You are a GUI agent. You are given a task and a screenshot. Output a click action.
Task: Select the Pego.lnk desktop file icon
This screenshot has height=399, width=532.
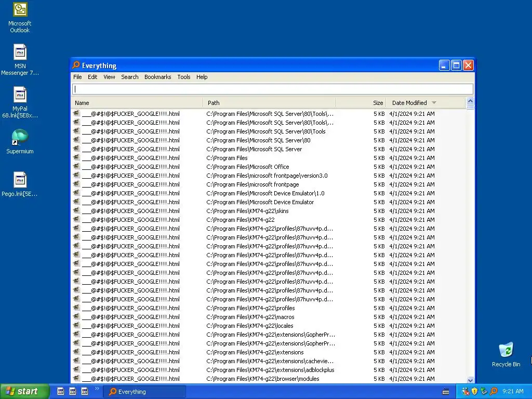(x=20, y=184)
